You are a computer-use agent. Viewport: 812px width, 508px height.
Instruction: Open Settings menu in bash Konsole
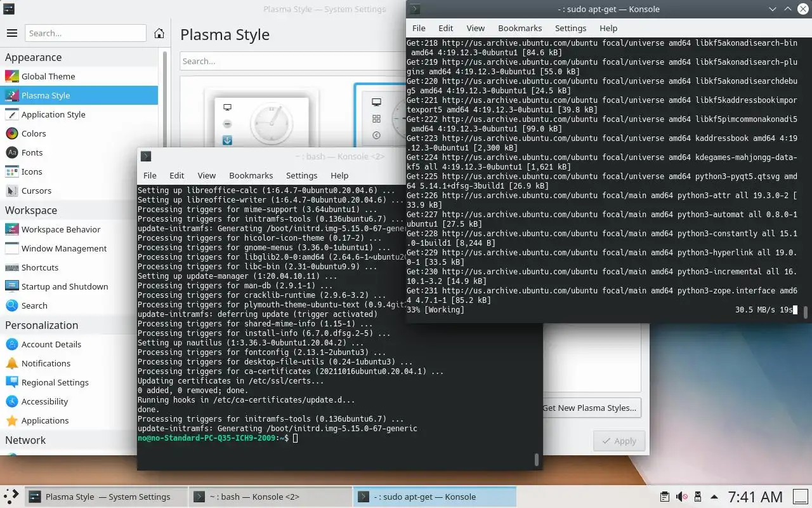pyautogui.click(x=301, y=175)
